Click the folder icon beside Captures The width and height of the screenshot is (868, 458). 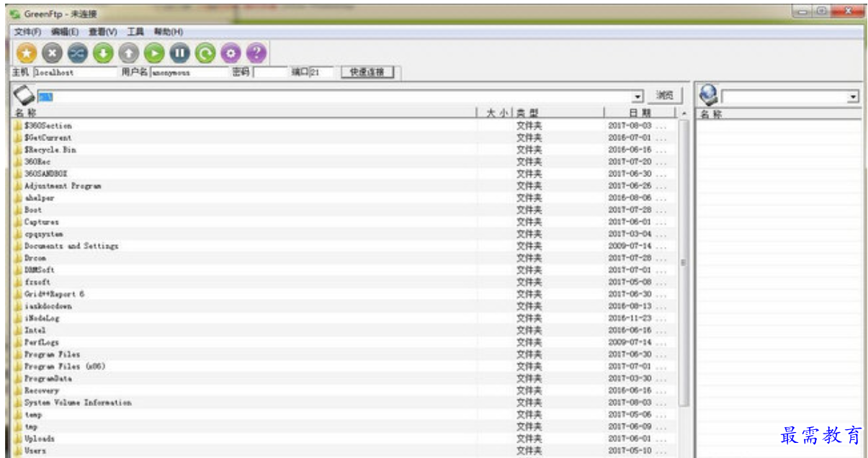(18, 222)
